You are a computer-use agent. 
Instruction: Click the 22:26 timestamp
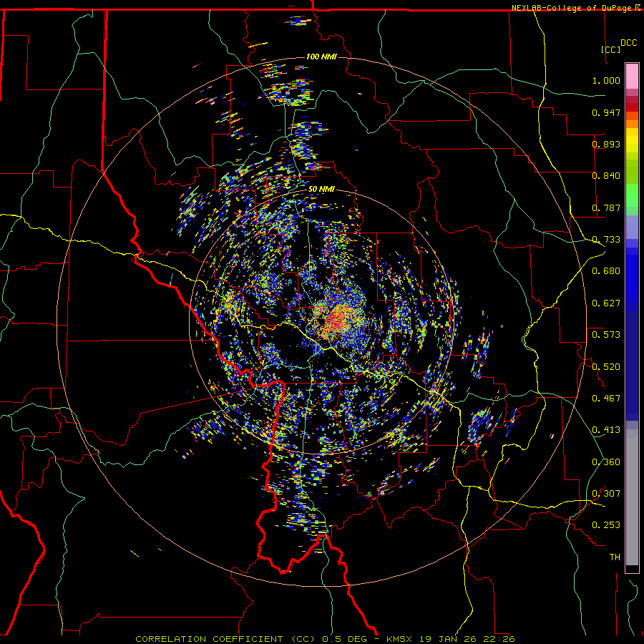pyautogui.click(x=499, y=639)
